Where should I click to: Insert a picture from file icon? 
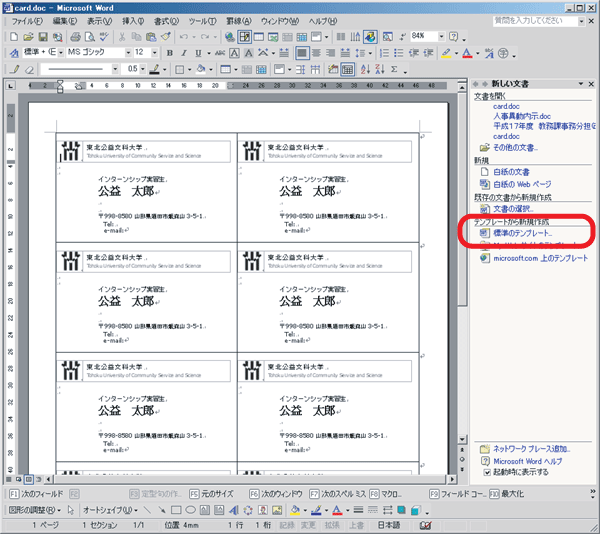[x=277, y=510]
